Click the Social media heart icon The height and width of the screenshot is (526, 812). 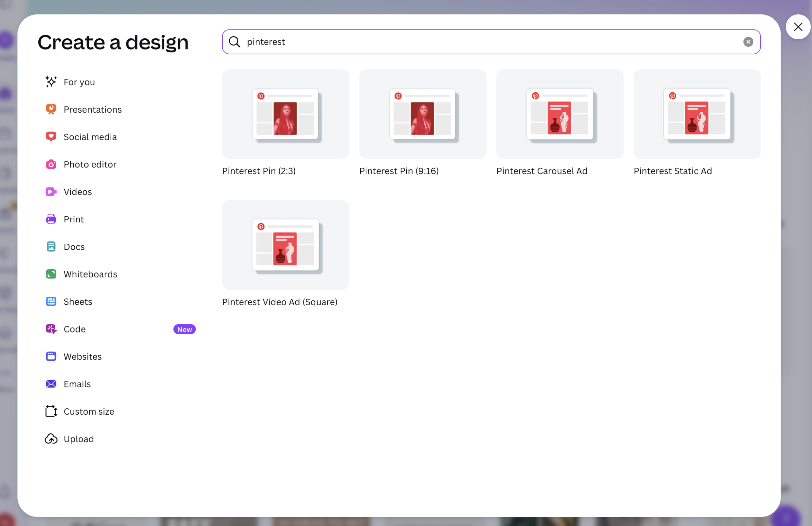[51, 136]
